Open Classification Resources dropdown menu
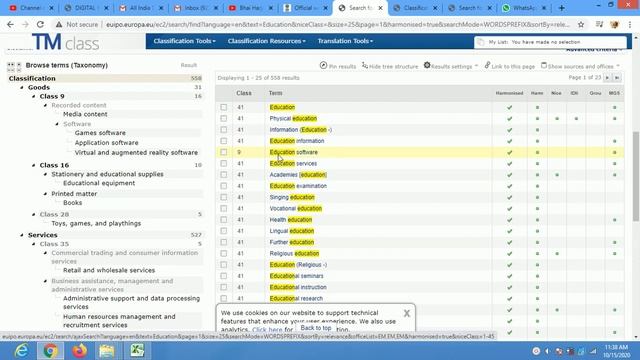 (267, 41)
